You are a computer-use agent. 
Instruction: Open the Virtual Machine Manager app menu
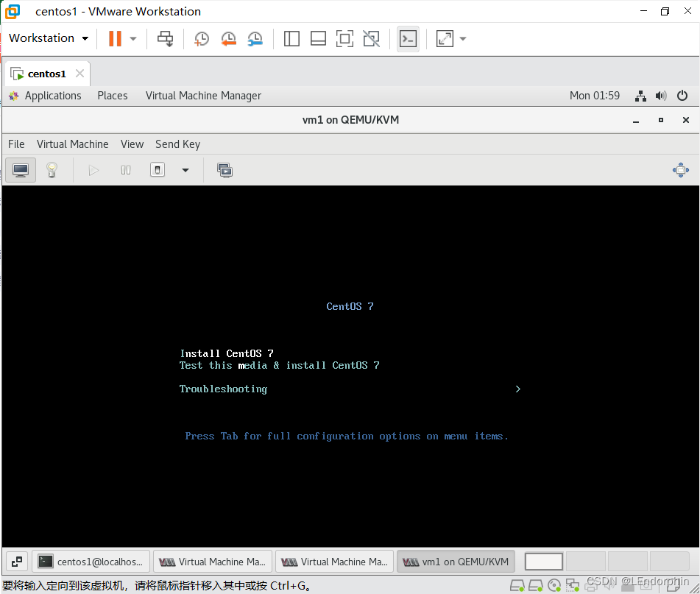[x=203, y=96]
